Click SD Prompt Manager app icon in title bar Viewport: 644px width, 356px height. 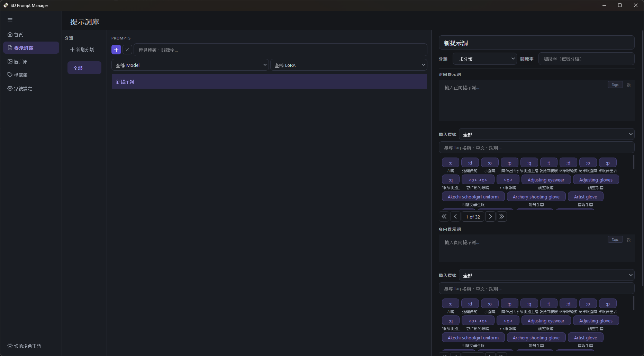tap(6, 5)
